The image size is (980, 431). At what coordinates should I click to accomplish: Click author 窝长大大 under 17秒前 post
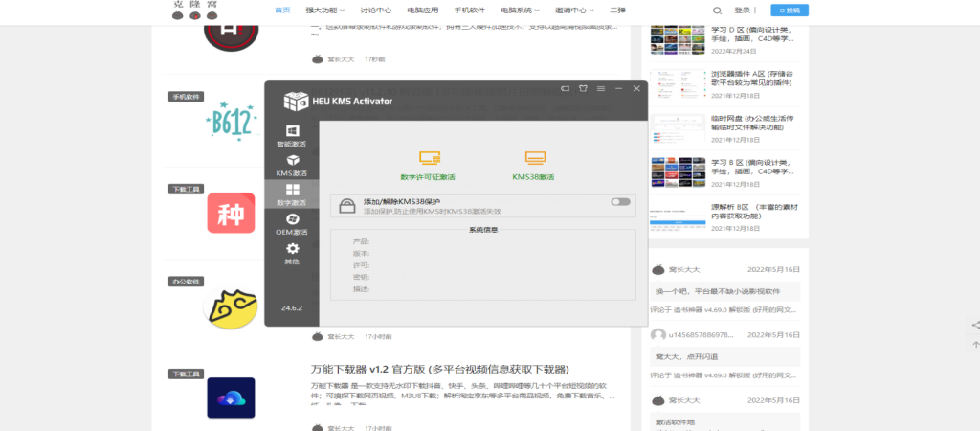coord(341,58)
